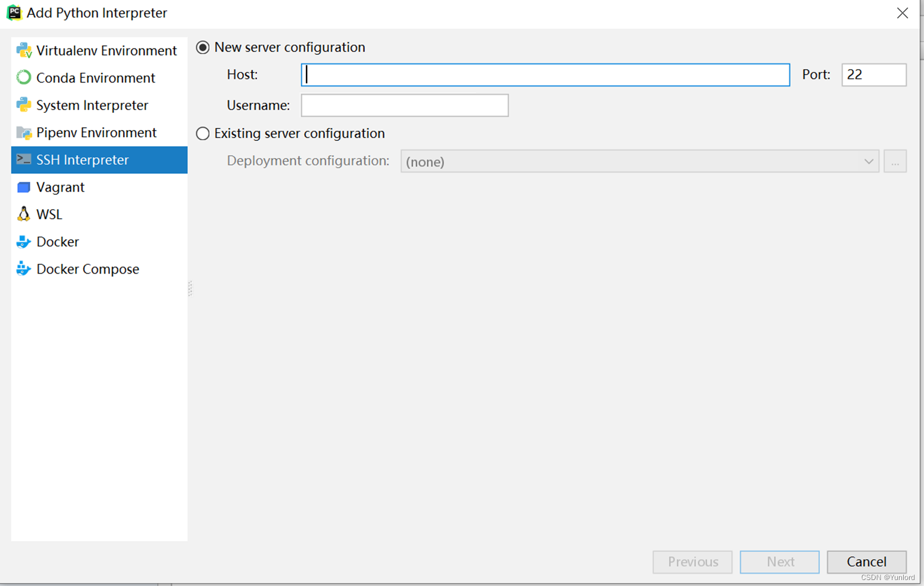Select the New server configuration radio button
Viewport: 924px width, 586px height.
203,47
